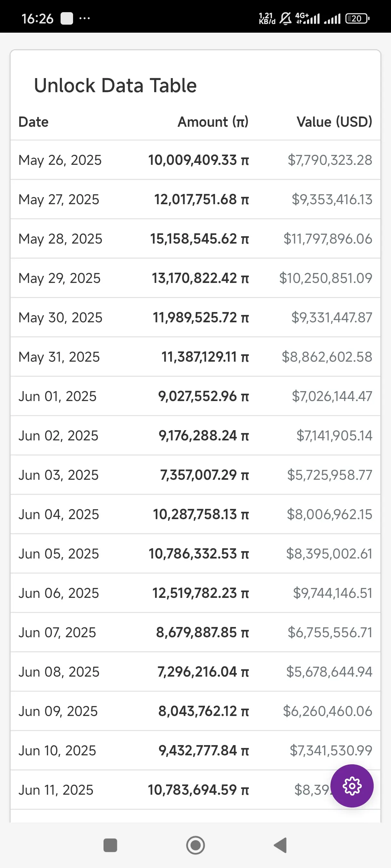Tap the three-dot notification overflow in status bar
Viewport: 391px width, 868px height.
coord(84,19)
